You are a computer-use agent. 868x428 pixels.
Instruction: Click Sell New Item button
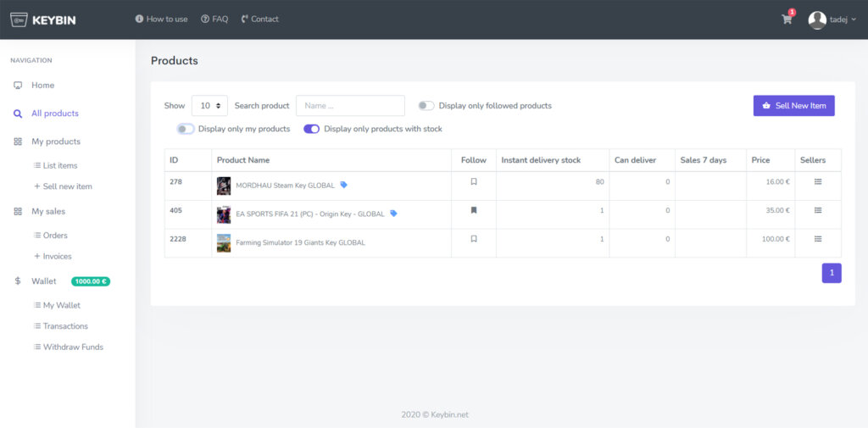pyautogui.click(x=793, y=106)
